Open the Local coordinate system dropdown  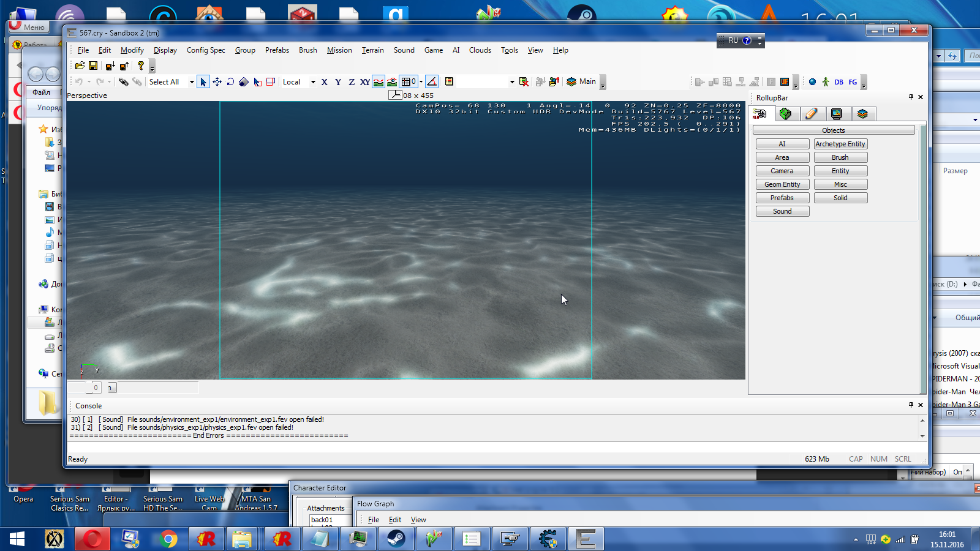click(312, 82)
